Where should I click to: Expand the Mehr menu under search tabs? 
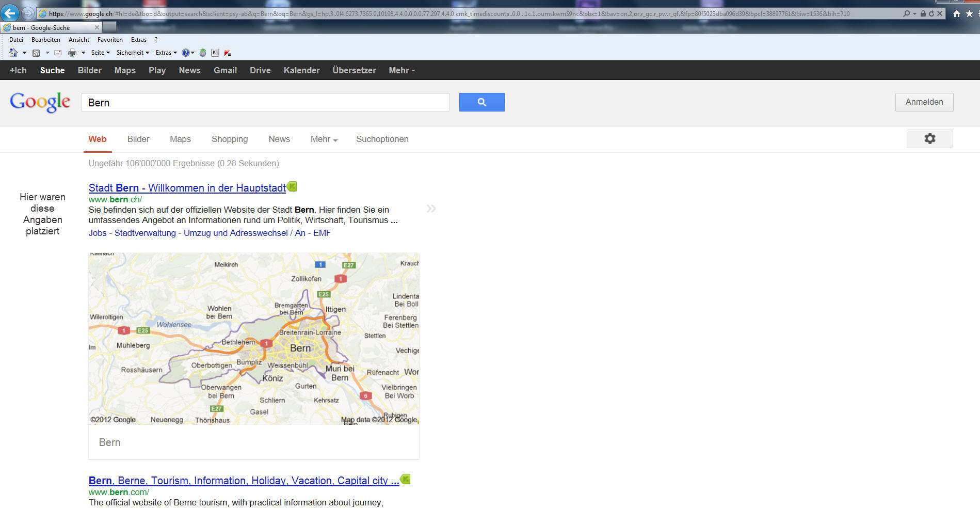pyautogui.click(x=324, y=139)
